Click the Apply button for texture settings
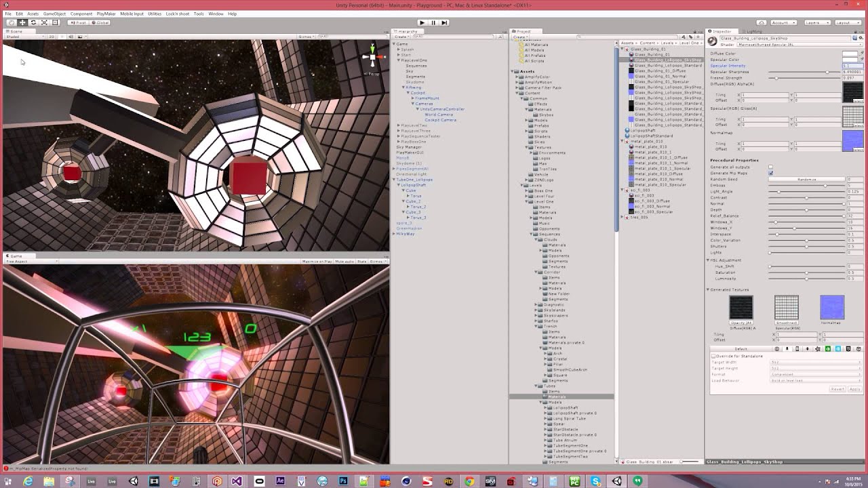Screen dimensions: 868x488 (x=855, y=388)
